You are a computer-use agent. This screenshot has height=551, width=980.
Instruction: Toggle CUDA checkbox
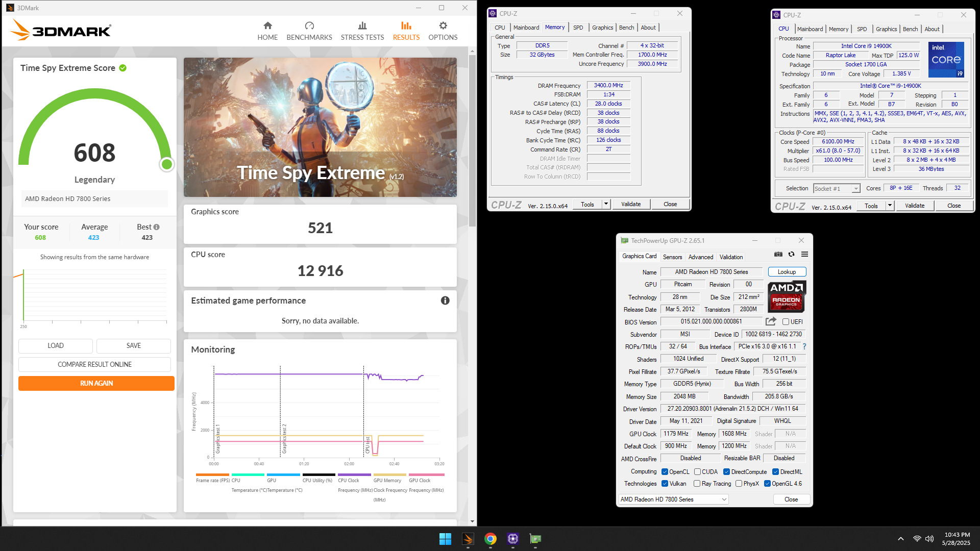(697, 472)
